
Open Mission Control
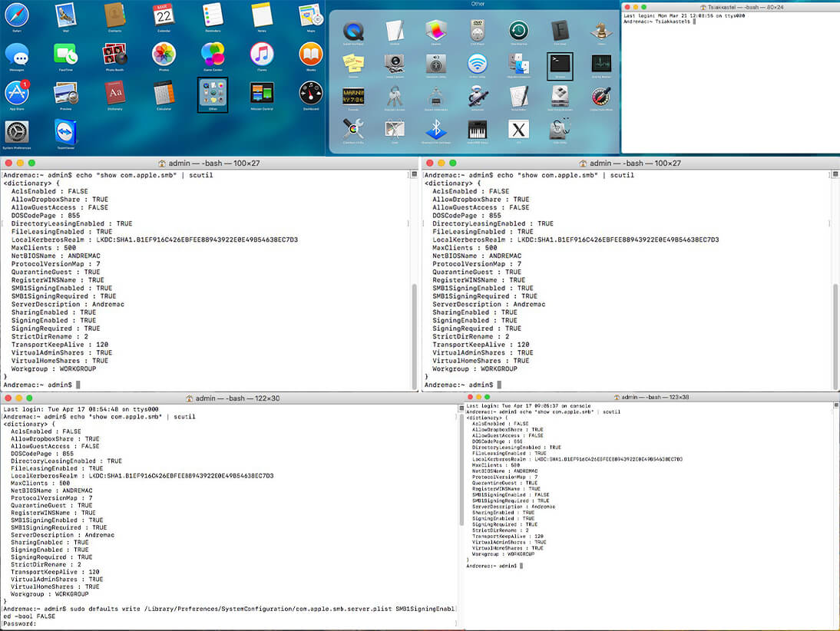click(x=262, y=93)
